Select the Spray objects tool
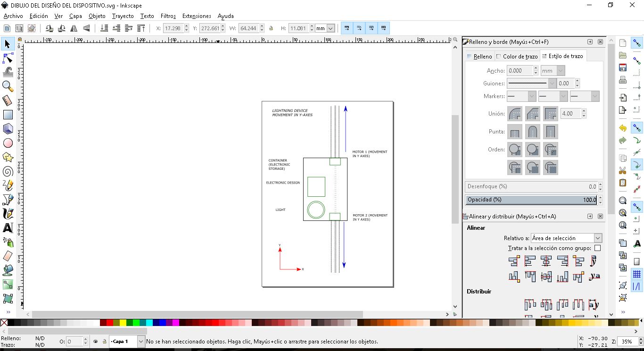Screen dimensions: 644x351 (x=8, y=242)
